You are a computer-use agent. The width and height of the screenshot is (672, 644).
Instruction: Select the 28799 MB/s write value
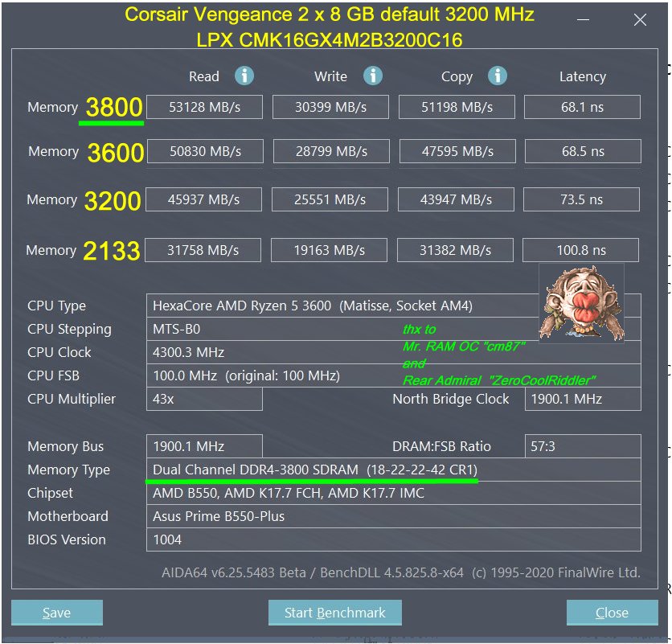coord(331,151)
